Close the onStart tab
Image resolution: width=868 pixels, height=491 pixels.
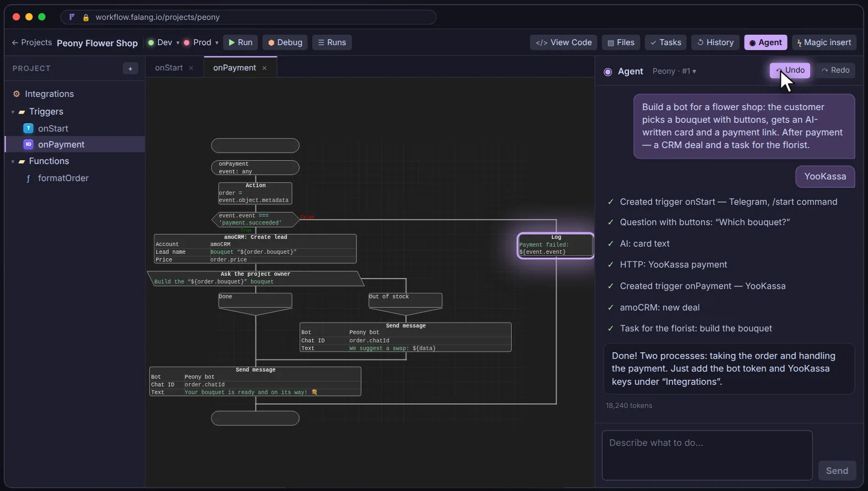click(x=191, y=68)
